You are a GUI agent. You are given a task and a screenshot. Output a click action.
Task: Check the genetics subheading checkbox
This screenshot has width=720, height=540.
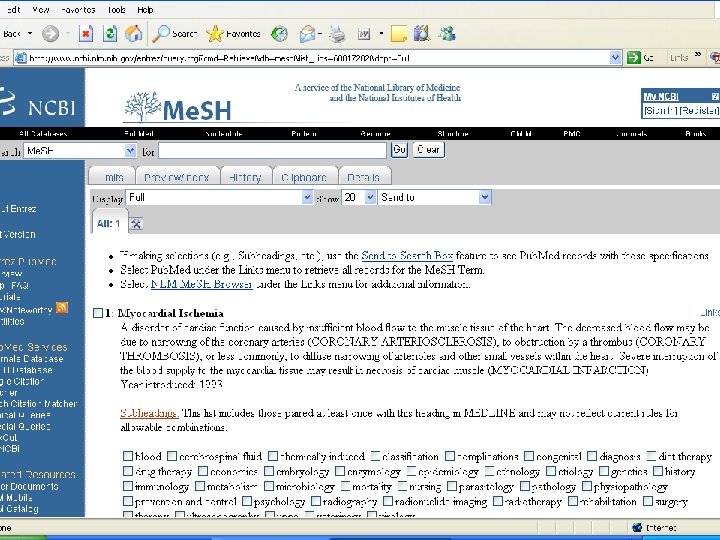[604, 471]
